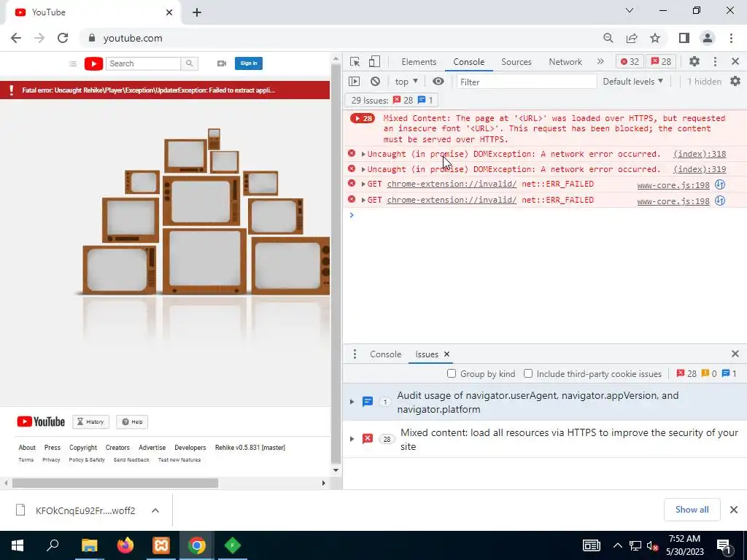This screenshot has height=560, width=747.
Task: Open DevTools three-dot customize menu
Action: coord(715,61)
